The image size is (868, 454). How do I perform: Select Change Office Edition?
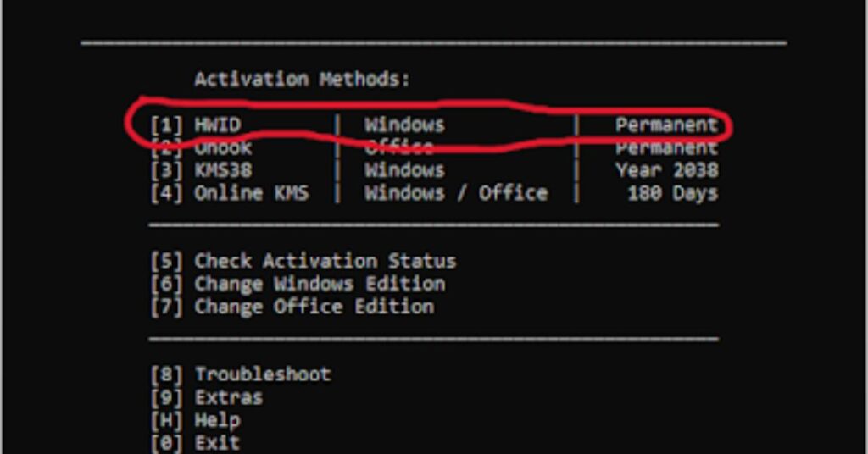click(x=314, y=307)
